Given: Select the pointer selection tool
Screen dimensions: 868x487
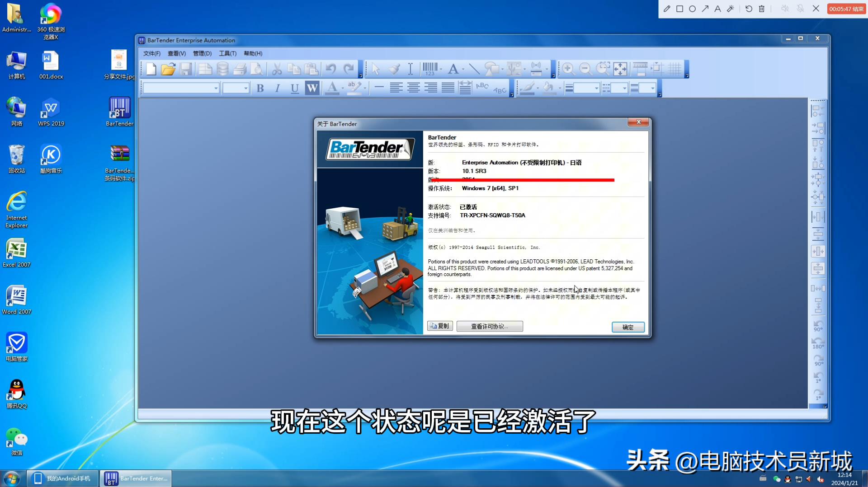Looking at the screenshot, I should click(375, 69).
